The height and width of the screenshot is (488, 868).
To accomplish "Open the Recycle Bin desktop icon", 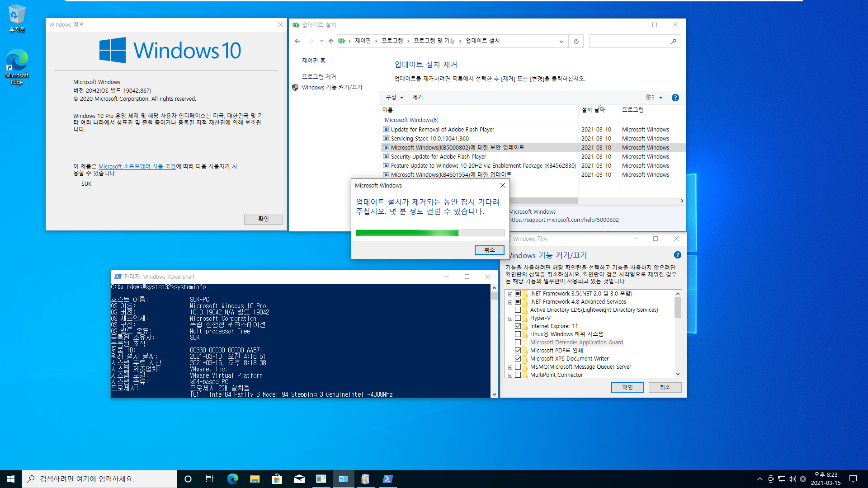I will click(17, 19).
